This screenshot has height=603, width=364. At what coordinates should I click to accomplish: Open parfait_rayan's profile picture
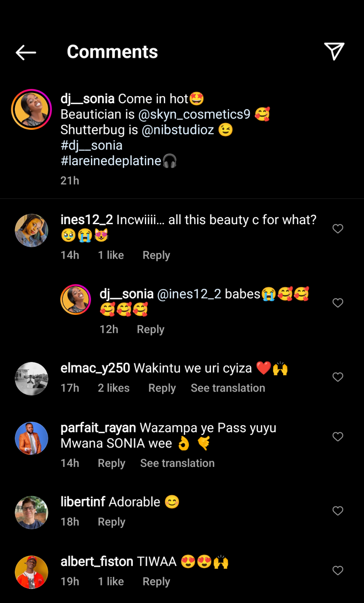[x=32, y=438]
